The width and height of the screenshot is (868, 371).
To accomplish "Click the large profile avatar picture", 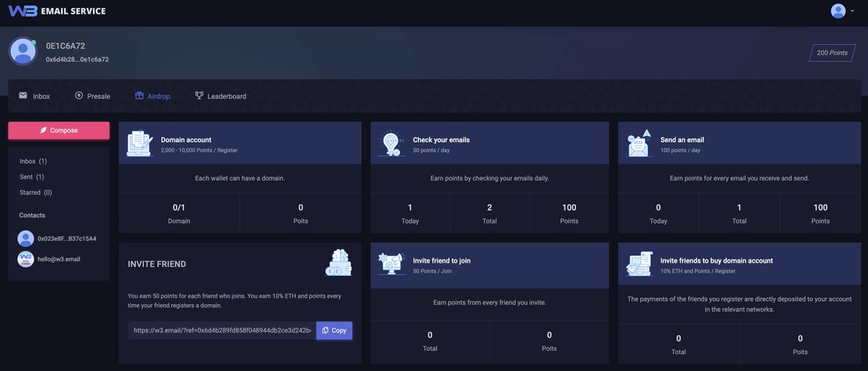I will tap(23, 51).
